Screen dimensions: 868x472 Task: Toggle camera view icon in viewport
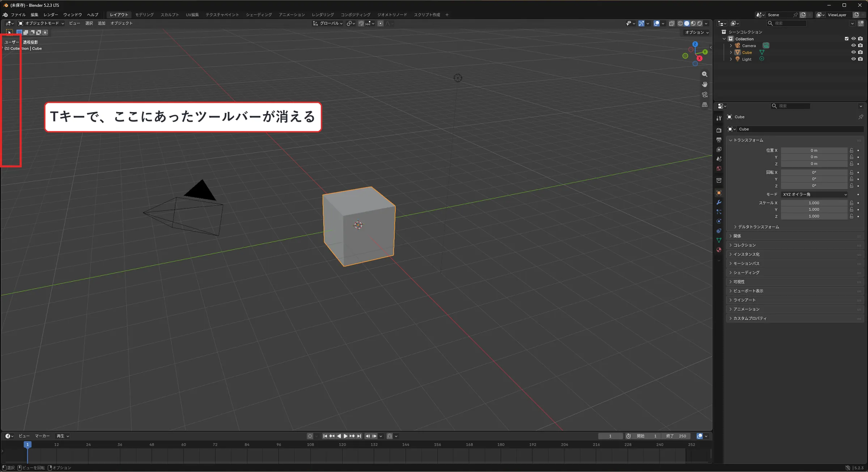click(705, 94)
